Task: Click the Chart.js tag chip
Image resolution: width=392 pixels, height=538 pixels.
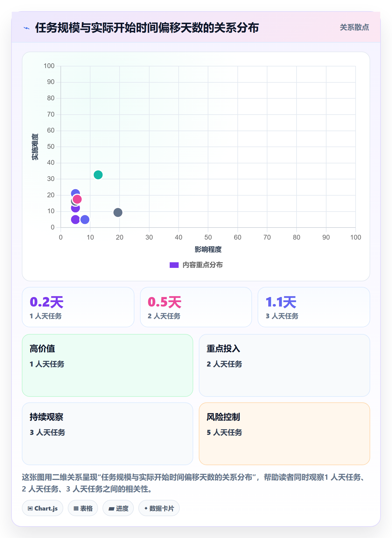Action: (43, 508)
